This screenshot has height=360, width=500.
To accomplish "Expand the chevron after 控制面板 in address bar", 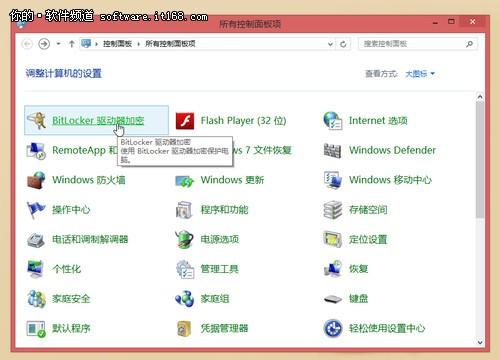I will tap(138, 44).
